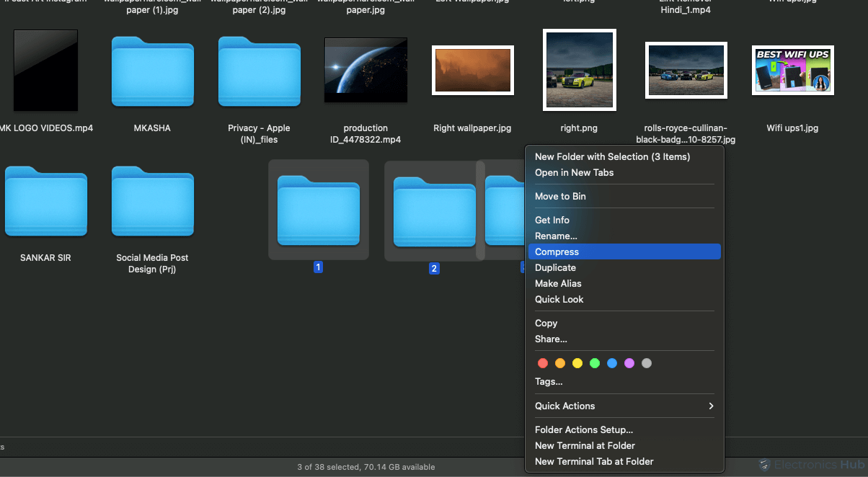Viewport: 868px width, 477px height.
Task: Open the MKASHA folder icon
Action: coord(152,72)
